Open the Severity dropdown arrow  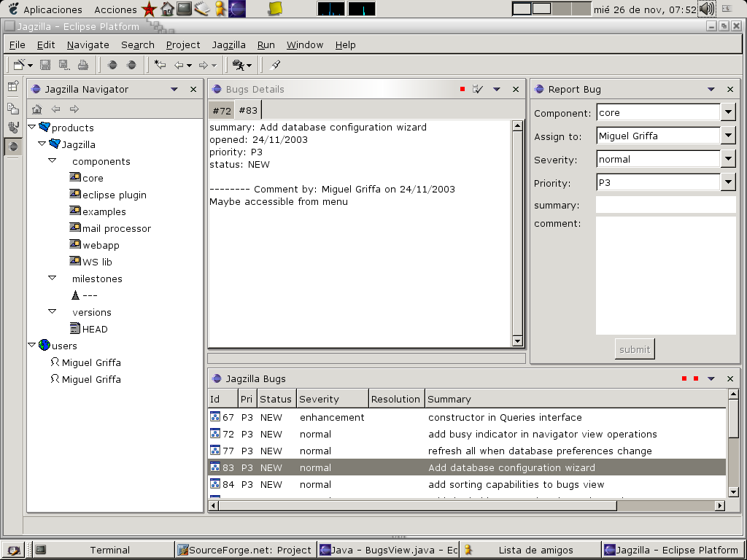(x=728, y=159)
